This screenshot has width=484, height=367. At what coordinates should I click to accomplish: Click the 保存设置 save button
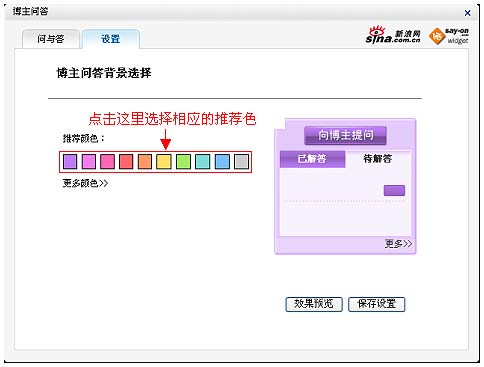pyautogui.click(x=377, y=304)
